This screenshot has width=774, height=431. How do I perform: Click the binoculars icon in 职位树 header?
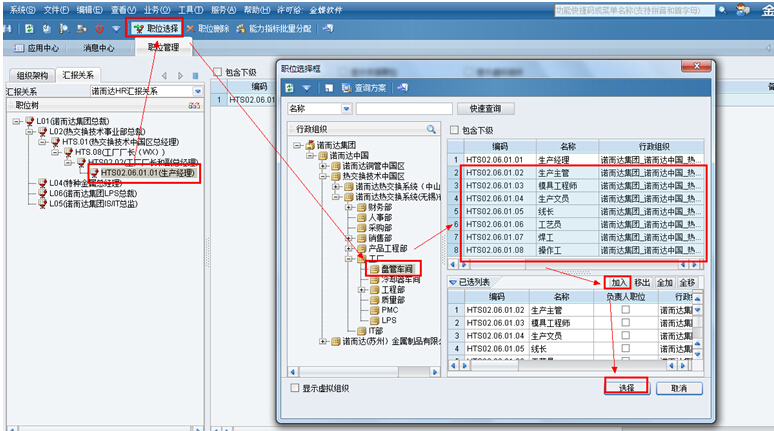tap(192, 105)
